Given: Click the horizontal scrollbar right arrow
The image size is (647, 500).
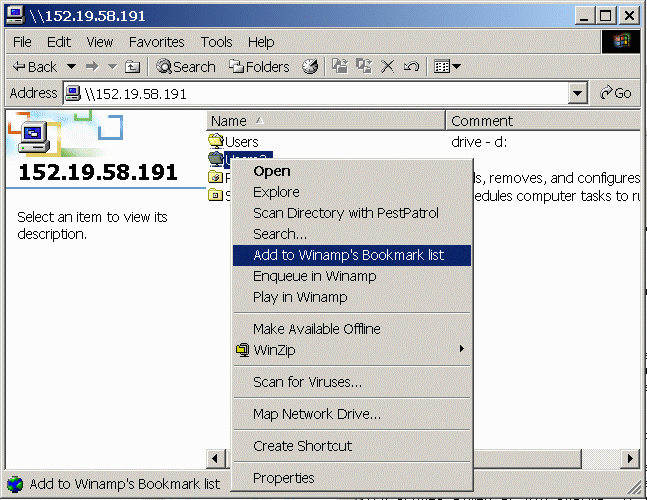Looking at the screenshot, I should [x=630, y=458].
